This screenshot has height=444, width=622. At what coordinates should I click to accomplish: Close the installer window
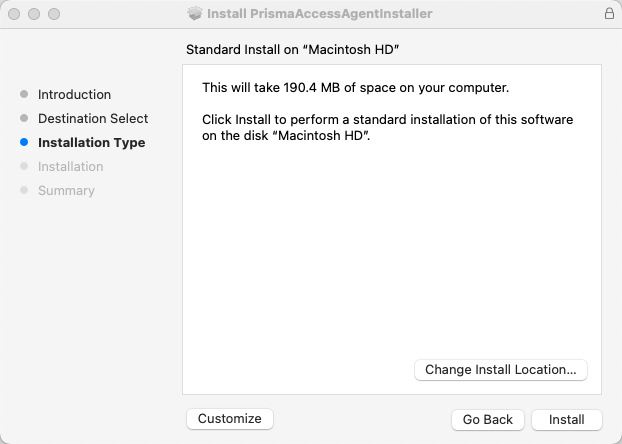(x=14, y=14)
